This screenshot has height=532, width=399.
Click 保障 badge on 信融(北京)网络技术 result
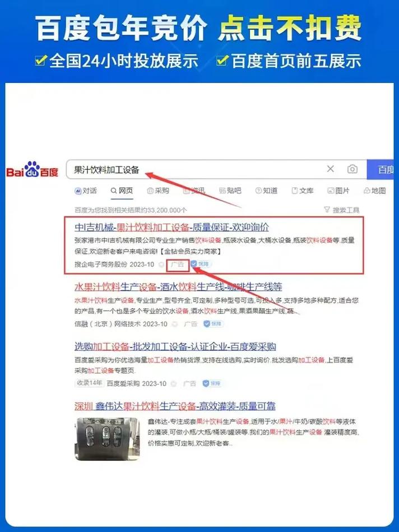pyautogui.click(x=213, y=323)
